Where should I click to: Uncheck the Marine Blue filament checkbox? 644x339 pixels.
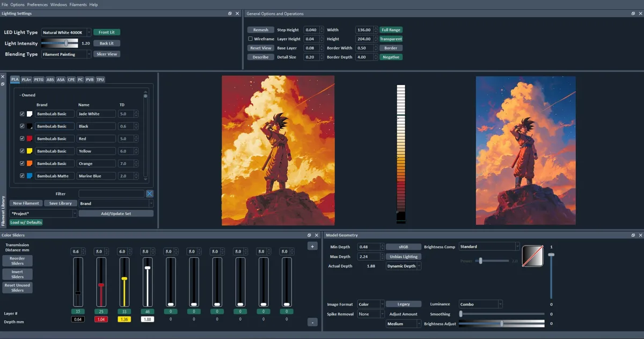[x=22, y=176]
